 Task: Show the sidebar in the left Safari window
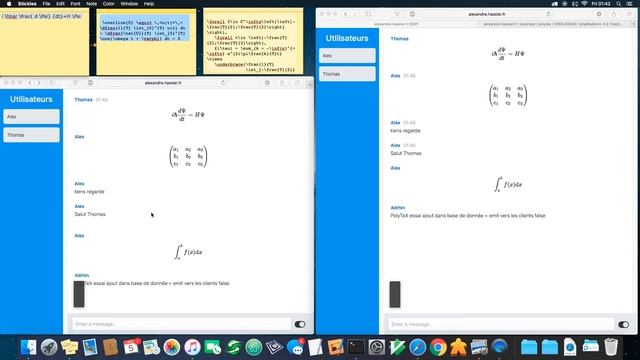pyautogui.click(x=52, y=82)
